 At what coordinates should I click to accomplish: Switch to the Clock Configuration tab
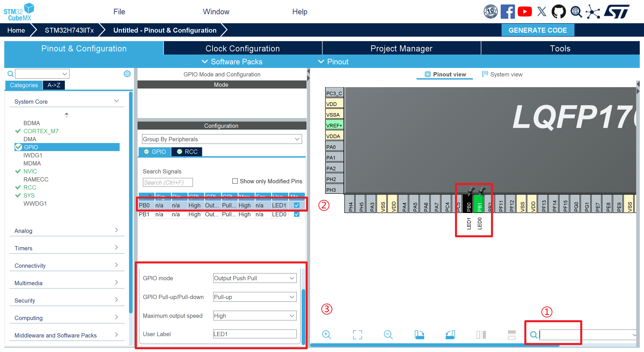(x=242, y=48)
